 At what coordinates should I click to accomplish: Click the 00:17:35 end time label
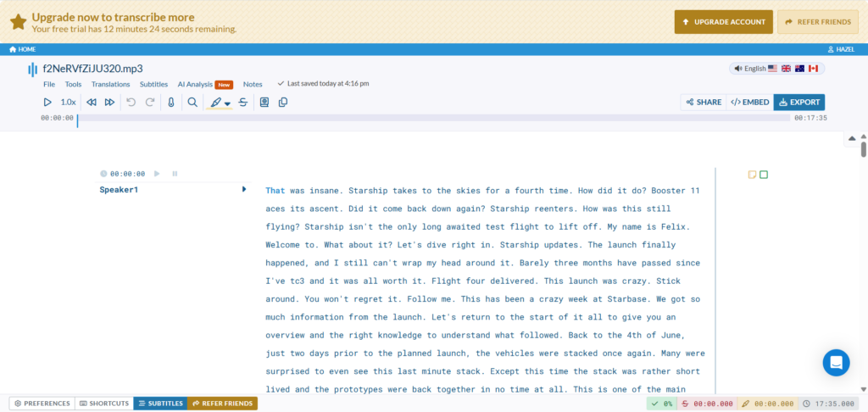[810, 118]
